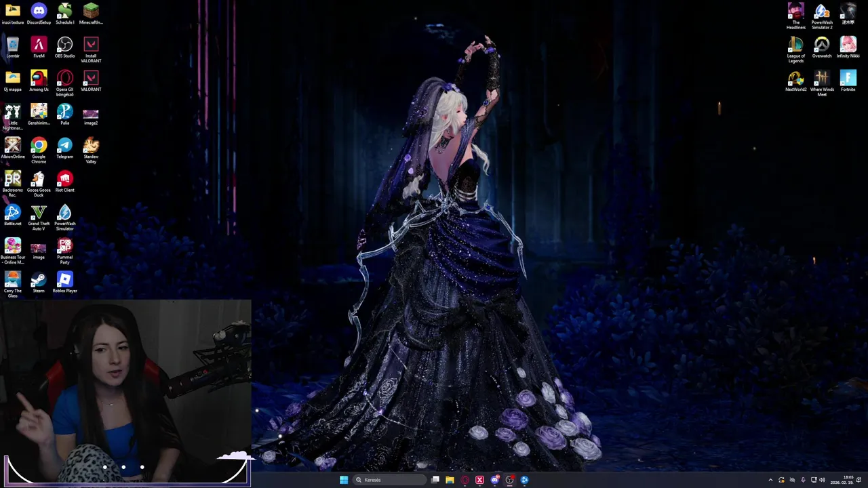Select the image2 file thumbnail
This screenshot has height=488, width=868.
pos(91,115)
